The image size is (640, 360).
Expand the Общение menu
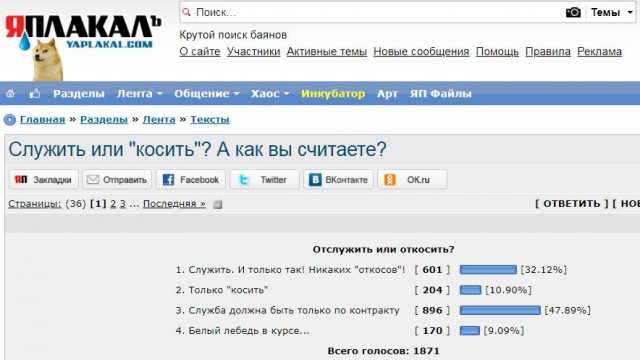tap(207, 93)
